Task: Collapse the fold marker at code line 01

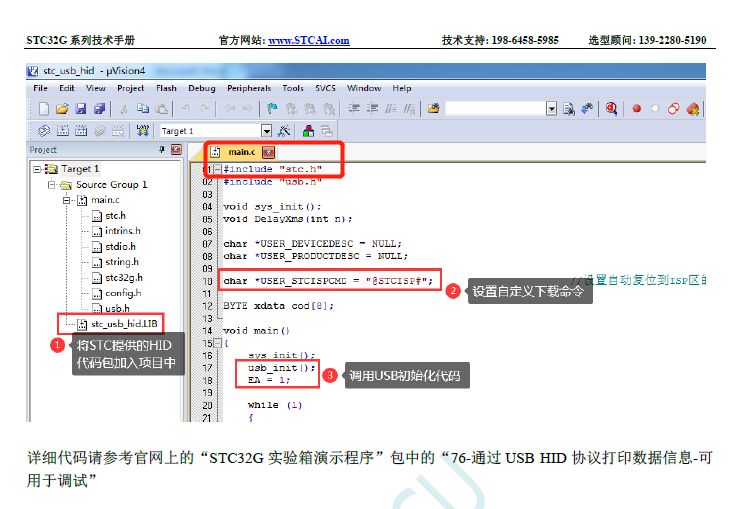Action: coord(217,169)
